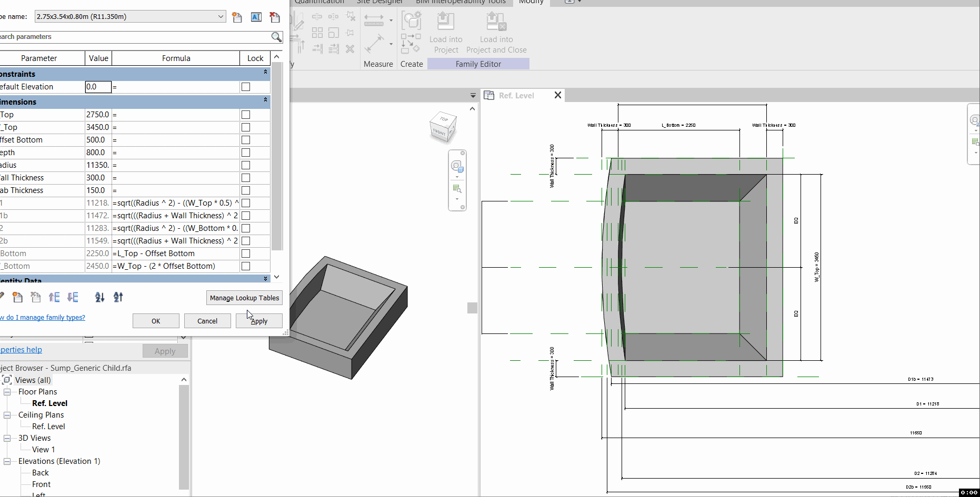Viewport: 980px width, 497px height.
Task: Collapse the Floor Plans tree node
Action: pos(7,391)
